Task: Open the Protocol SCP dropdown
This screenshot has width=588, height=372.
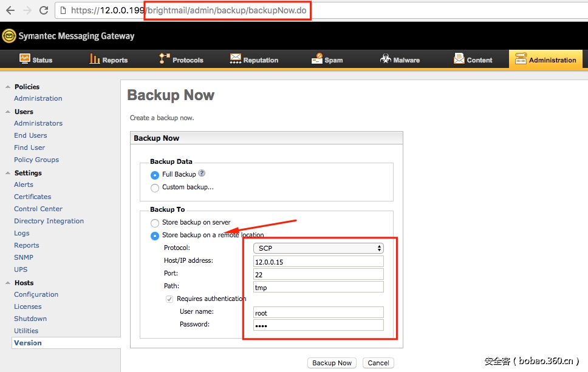Action: pyautogui.click(x=319, y=248)
